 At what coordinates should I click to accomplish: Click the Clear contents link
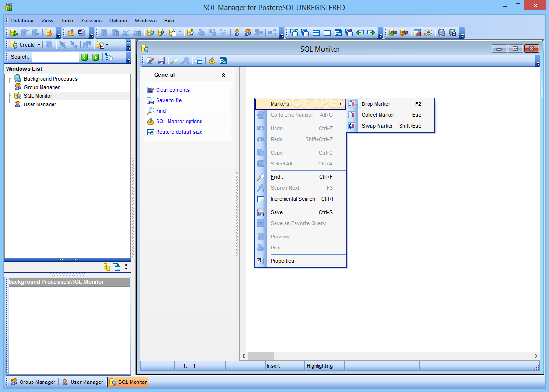173,90
